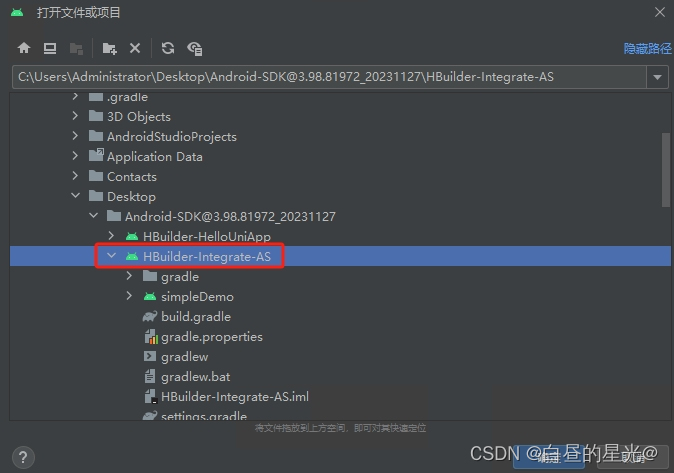Select the .gradle tree item
Image resolution: width=674 pixels, height=473 pixels.
coord(127,97)
